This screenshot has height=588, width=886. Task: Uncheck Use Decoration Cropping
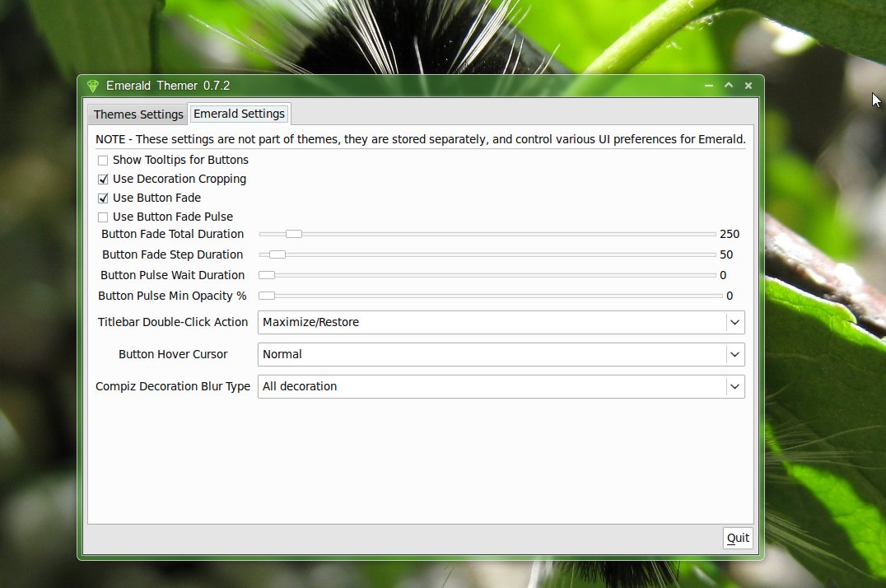click(103, 180)
